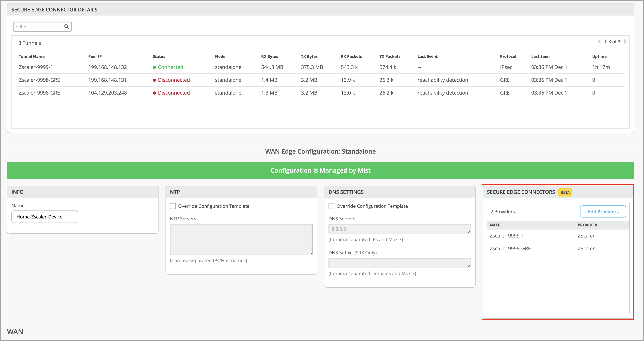Sort tunnels by Tunnel Name column
This screenshot has height=341, width=644.
coord(31,57)
